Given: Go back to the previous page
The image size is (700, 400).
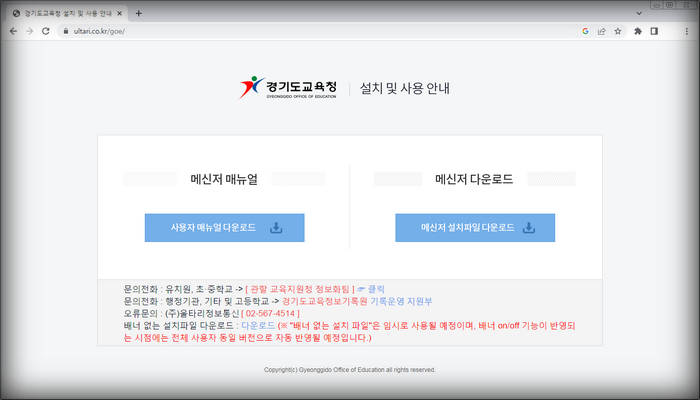Looking at the screenshot, I should pos(13,31).
